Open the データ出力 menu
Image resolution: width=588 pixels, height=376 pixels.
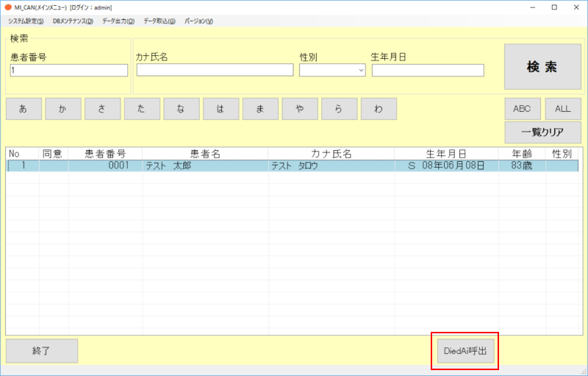[x=118, y=21]
